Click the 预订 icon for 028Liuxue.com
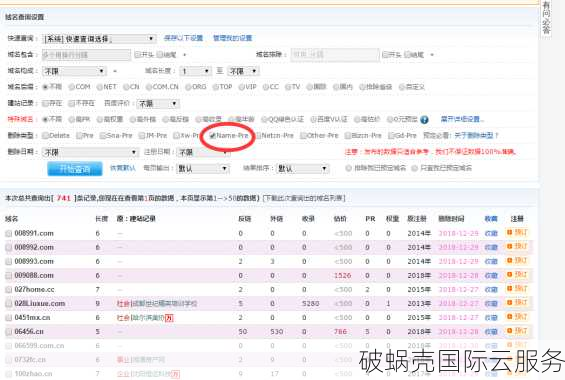565x380 pixels. (x=517, y=303)
